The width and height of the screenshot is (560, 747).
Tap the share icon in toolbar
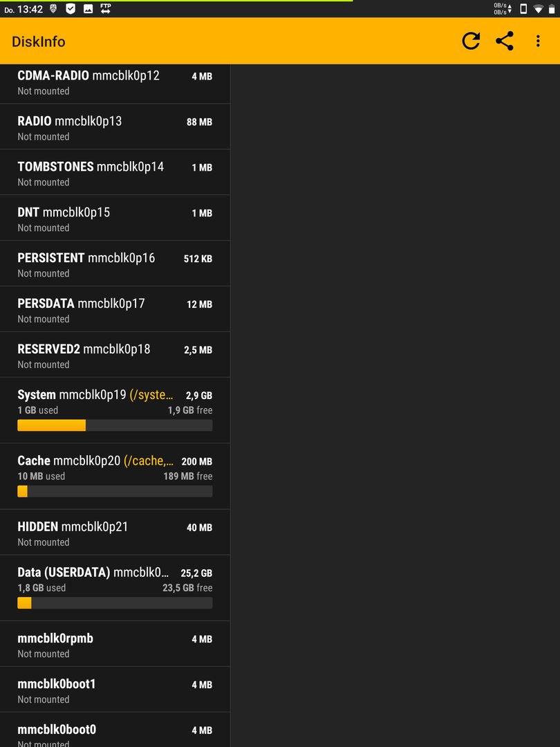coord(504,41)
